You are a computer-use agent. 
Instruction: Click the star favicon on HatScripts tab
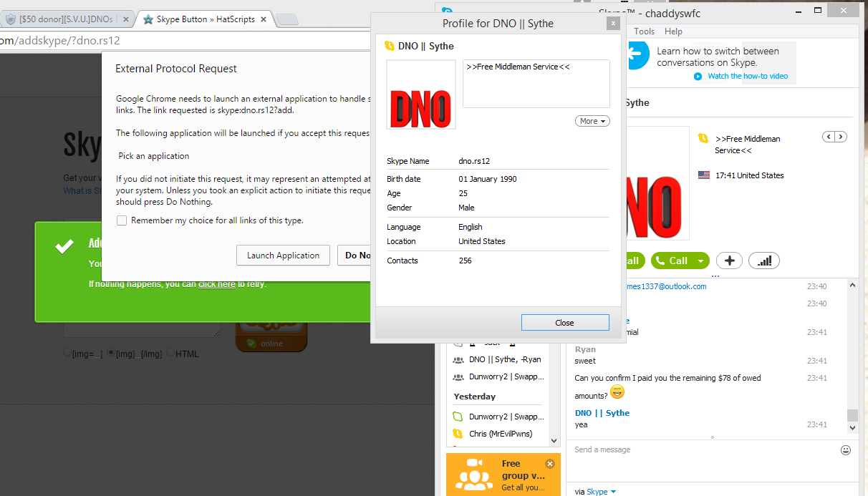point(148,19)
